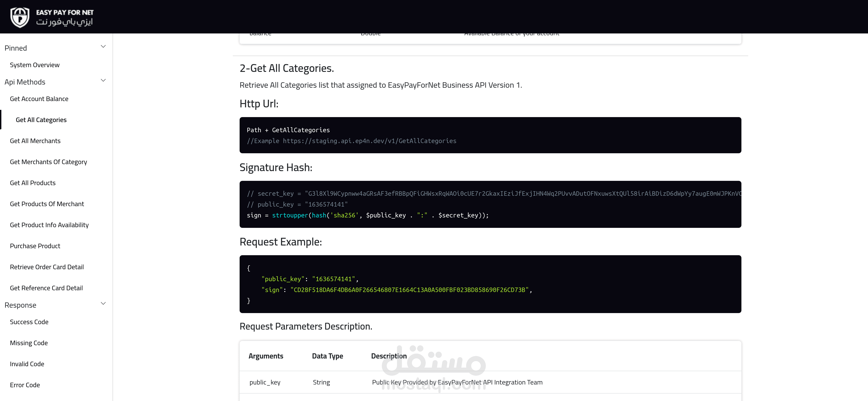
Task: Go to Get Account Balance
Action: point(39,99)
